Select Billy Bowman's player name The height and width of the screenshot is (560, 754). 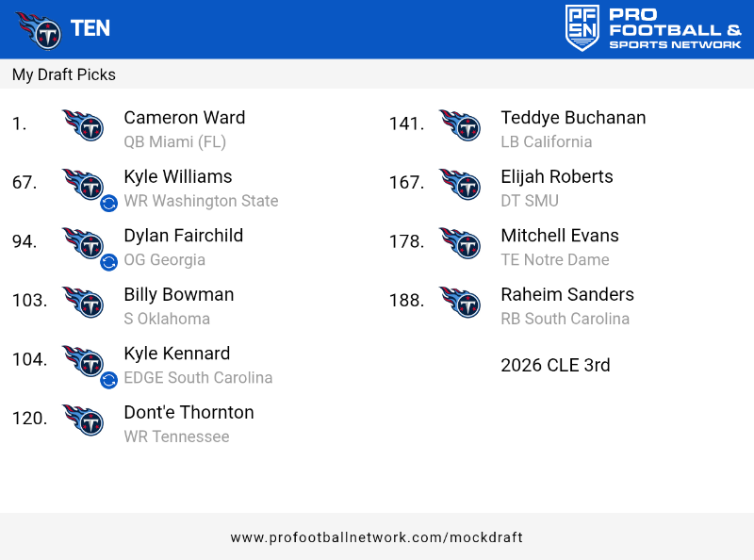[x=179, y=294]
